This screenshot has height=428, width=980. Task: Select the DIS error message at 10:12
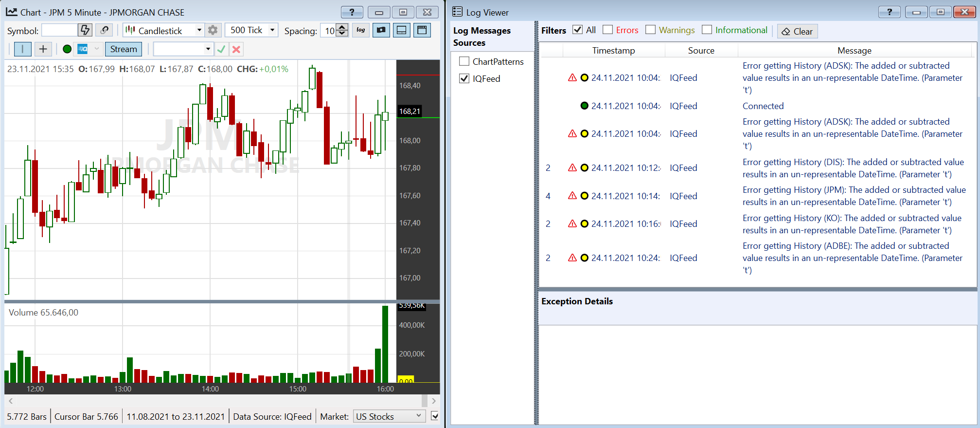pos(853,168)
